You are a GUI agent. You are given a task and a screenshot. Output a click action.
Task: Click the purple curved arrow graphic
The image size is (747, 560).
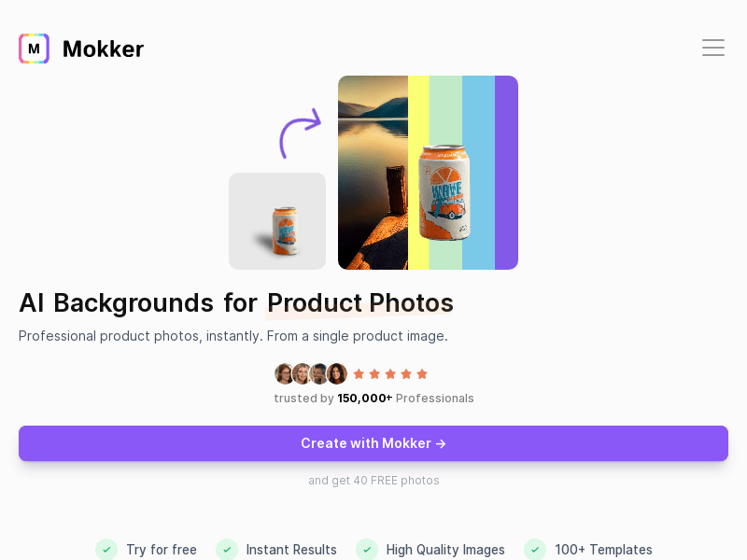click(300, 133)
